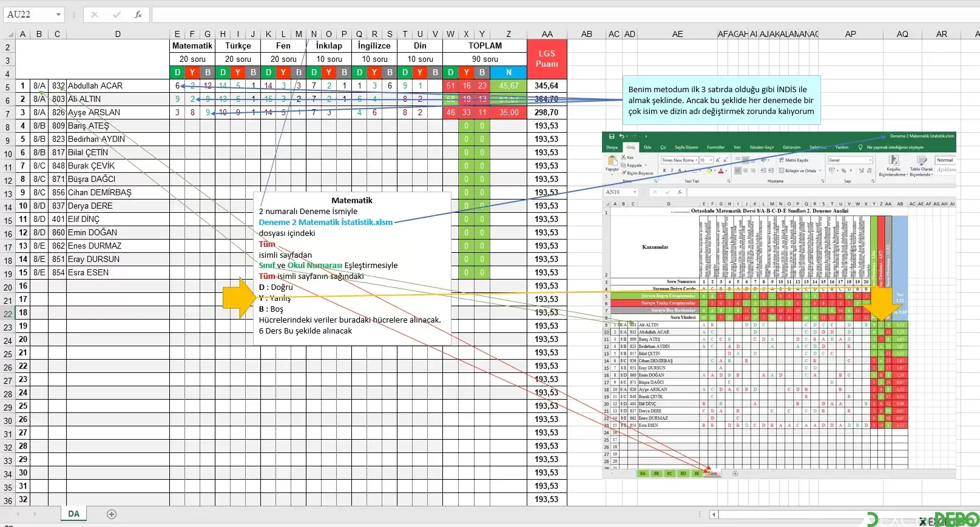
Task: Select the Cihan DEMİRBAŞ name cell
Action: point(118,193)
